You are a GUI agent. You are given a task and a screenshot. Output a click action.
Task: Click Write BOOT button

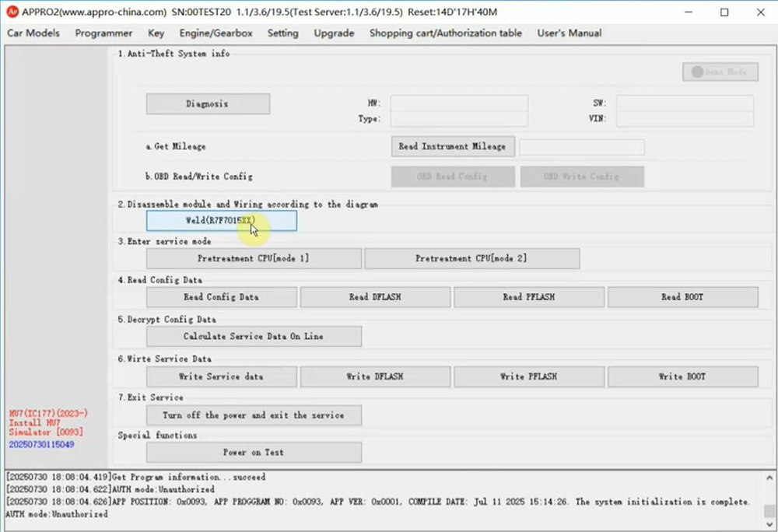[x=682, y=376]
